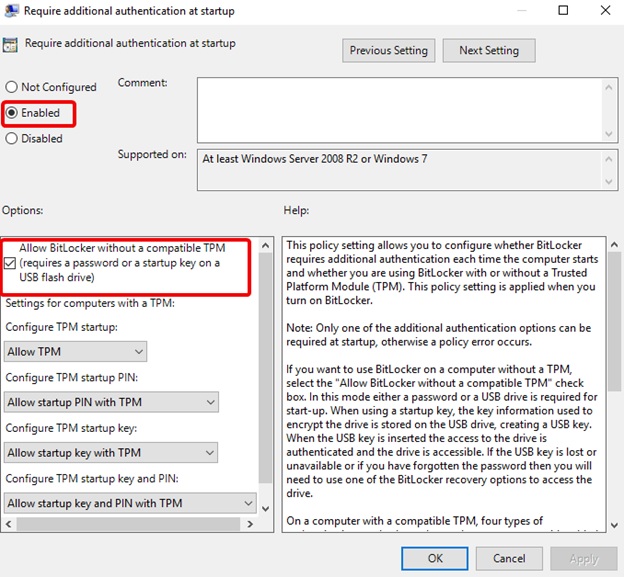
Task: Click inside the Comment text box
Action: (x=400, y=110)
